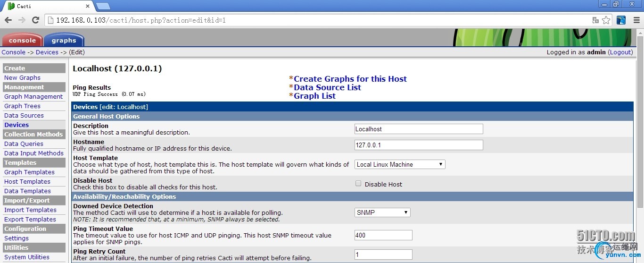The height and width of the screenshot is (263, 644).
Task: Click the 'UDP Ping Success (0.07 ms)' text
Action: click(109, 94)
